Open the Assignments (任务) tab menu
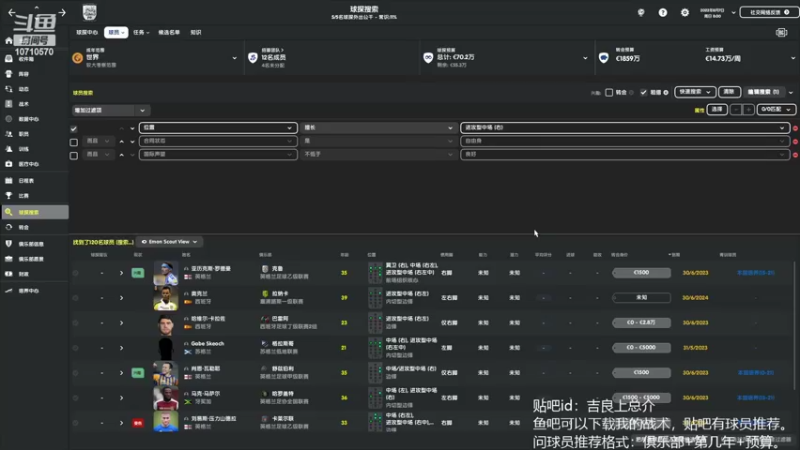This screenshot has width=800, height=450. point(141,33)
